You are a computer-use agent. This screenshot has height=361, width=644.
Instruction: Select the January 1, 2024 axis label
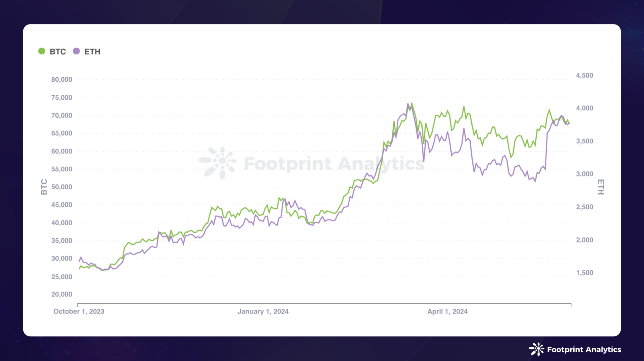click(263, 311)
